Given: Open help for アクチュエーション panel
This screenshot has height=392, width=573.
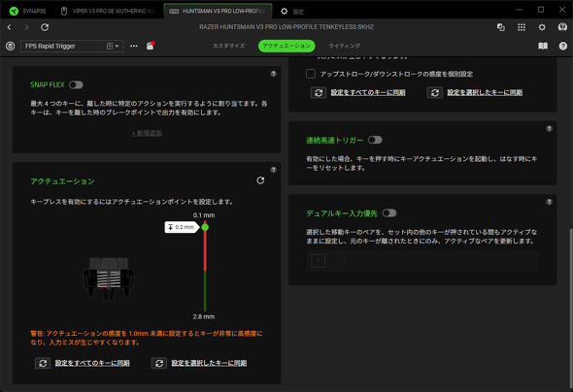Looking at the screenshot, I should tap(273, 170).
